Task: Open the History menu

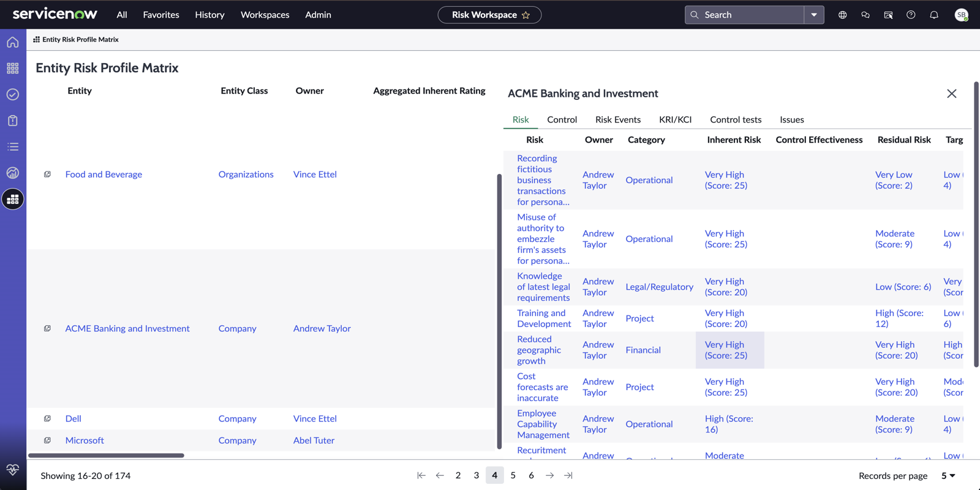Action: (x=209, y=15)
